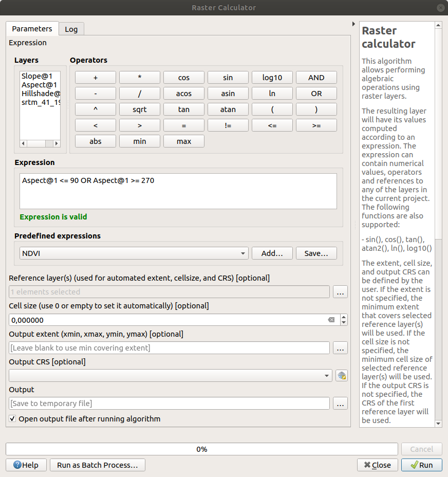The width and height of the screenshot is (448, 477).
Task: Click the Help button's question-mark icon
Action: point(16,465)
